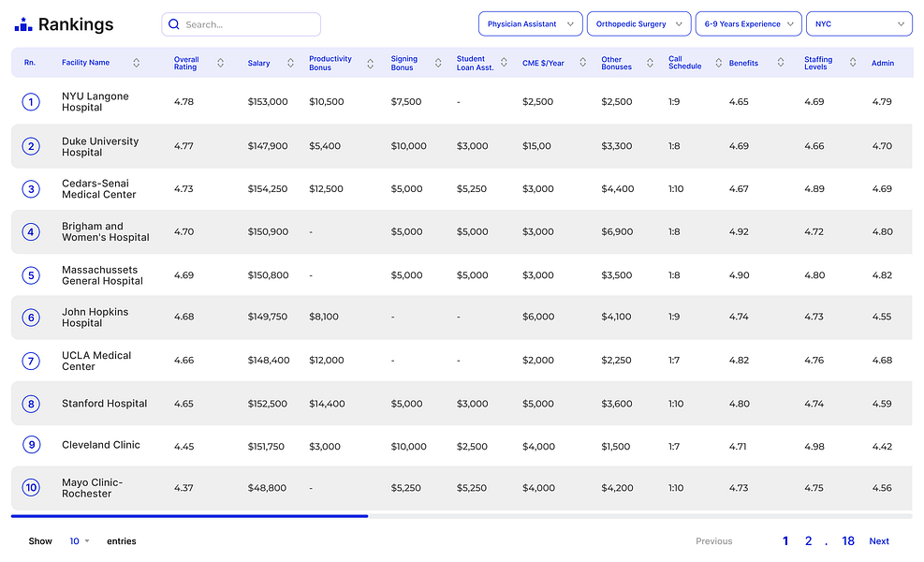Select rank 1 circle for NYU Langone
Image resolution: width=924 pixels, height=562 pixels.
31,102
